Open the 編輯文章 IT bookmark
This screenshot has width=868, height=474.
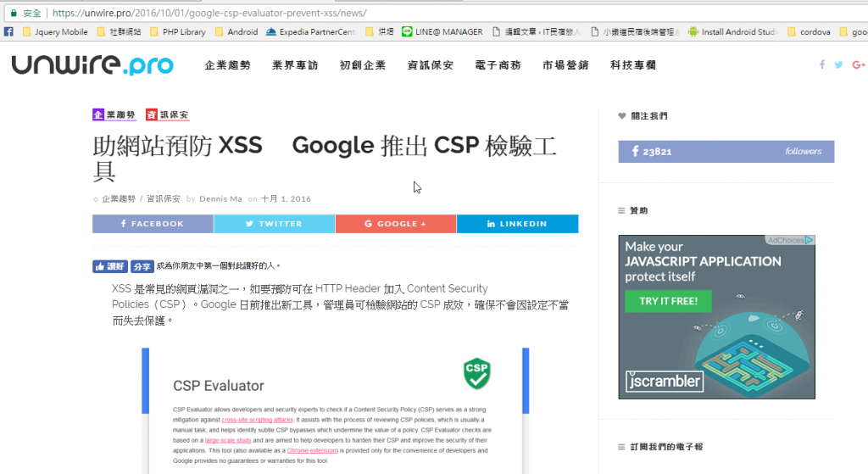(537, 31)
